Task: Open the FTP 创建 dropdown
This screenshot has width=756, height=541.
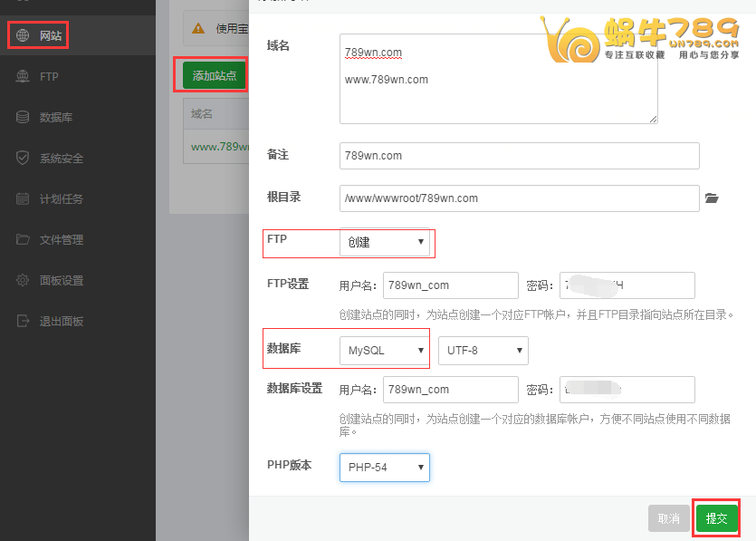Action: click(384, 243)
